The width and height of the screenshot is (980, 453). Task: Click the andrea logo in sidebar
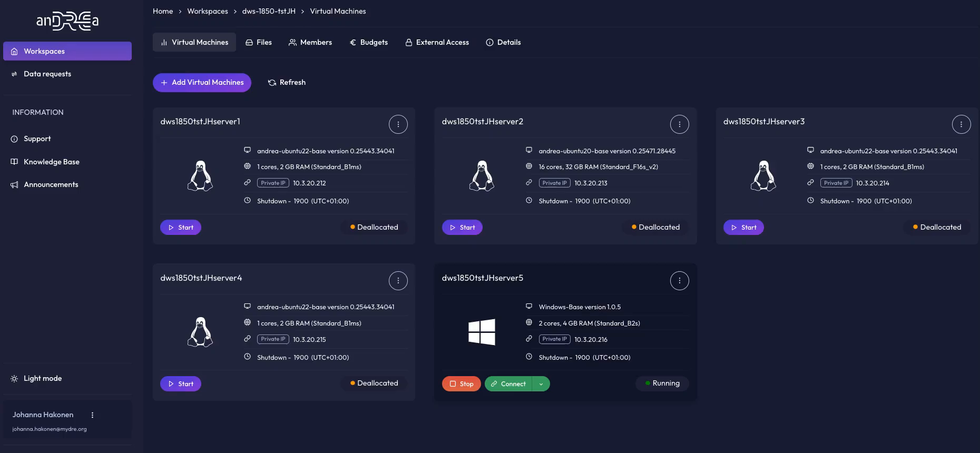tap(67, 21)
